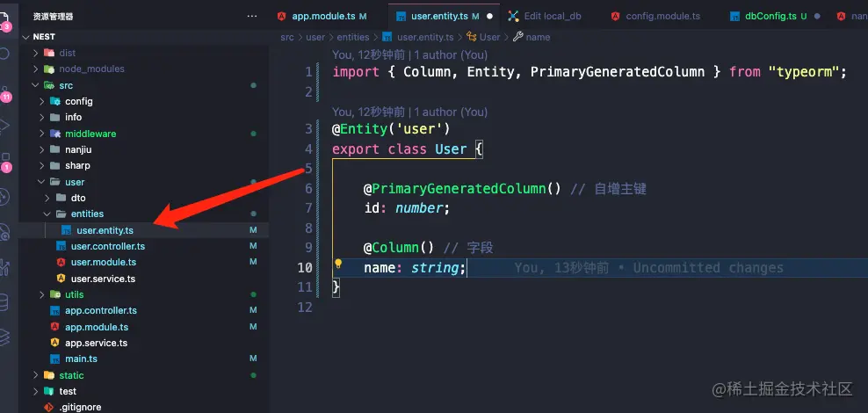Open Extensions view with badge 1
This screenshot has height=413, width=868.
click(4, 162)
